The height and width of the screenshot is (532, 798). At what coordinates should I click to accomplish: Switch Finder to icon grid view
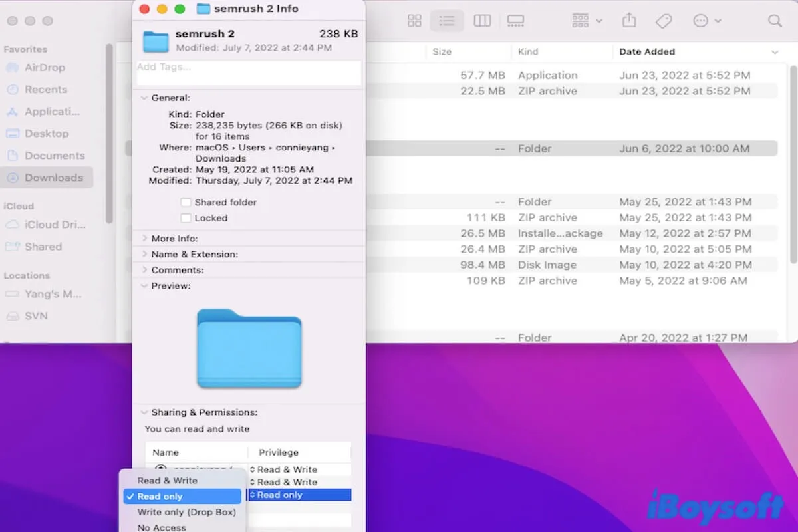414,21
